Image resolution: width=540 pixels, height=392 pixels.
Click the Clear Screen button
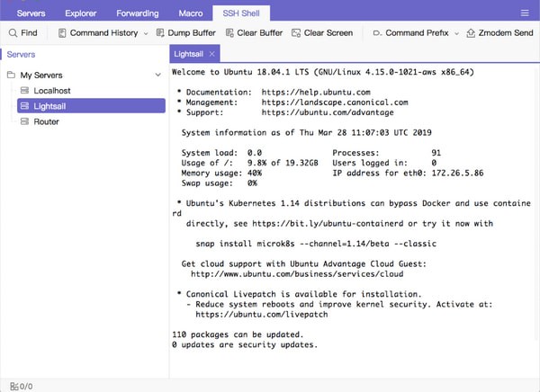pyautogui.click(x=322, y=33)
